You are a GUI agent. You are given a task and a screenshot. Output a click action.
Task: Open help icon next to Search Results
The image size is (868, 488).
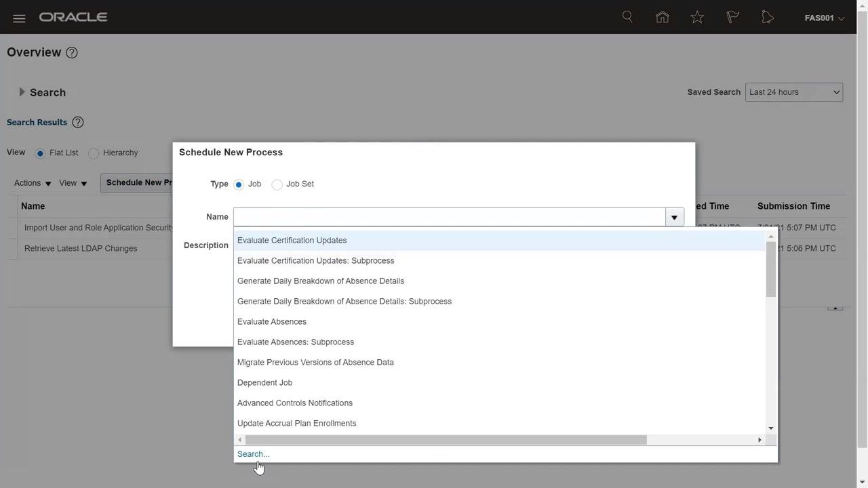click(x=78, y=123)
